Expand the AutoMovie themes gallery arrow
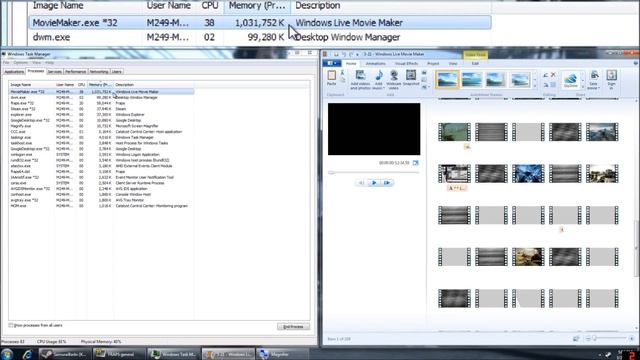This screenshot has width=640, height=360. [x=535, y=86]
